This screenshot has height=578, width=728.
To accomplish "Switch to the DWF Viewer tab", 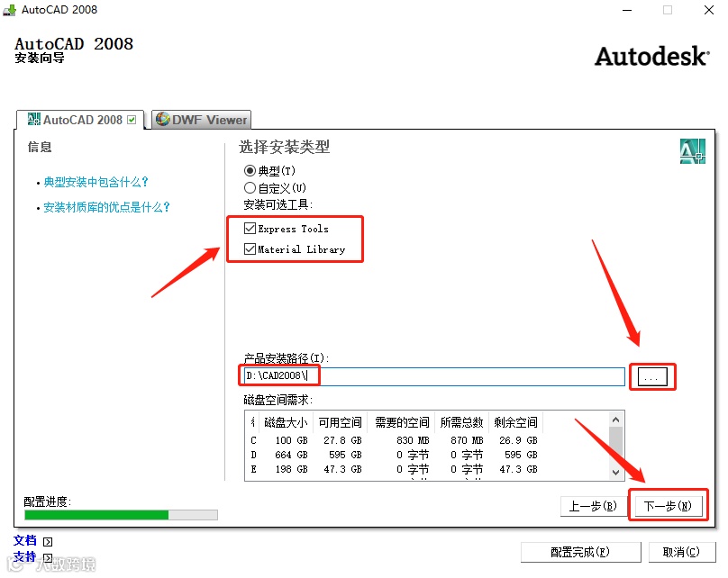I will [202, 120].
